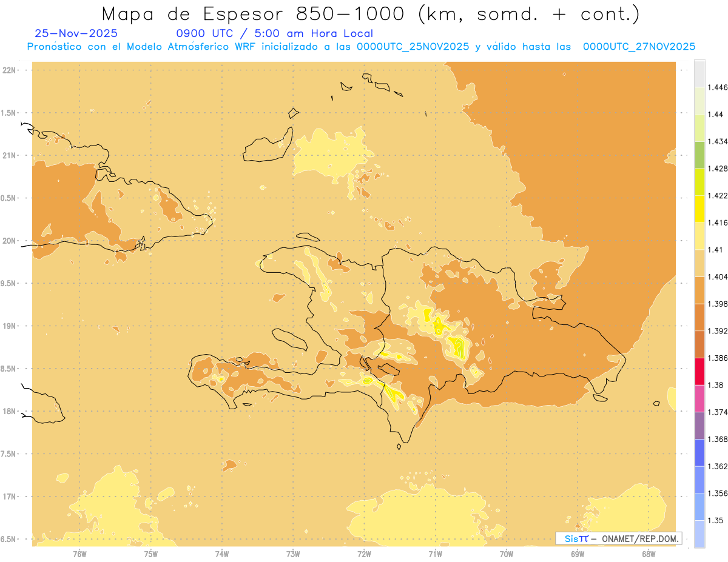
Task: Click the legend value '1.35'
Action: [715, 520]
